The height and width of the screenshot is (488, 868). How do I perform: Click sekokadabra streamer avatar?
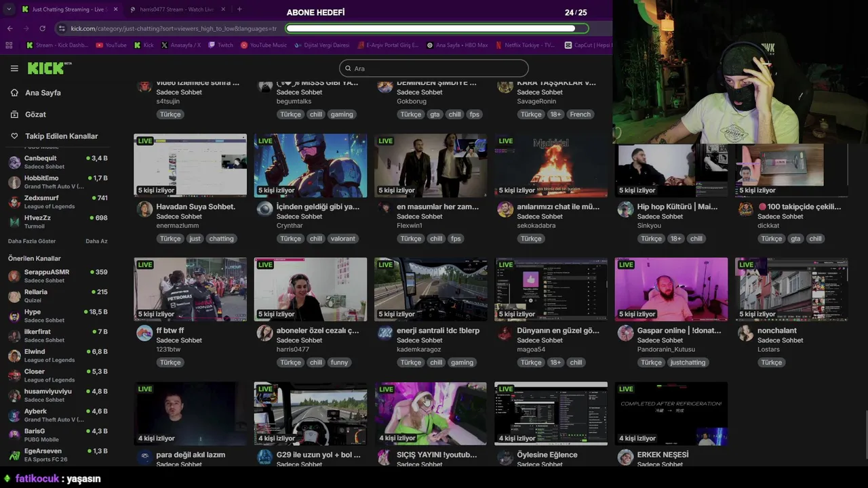pos(505,209)
